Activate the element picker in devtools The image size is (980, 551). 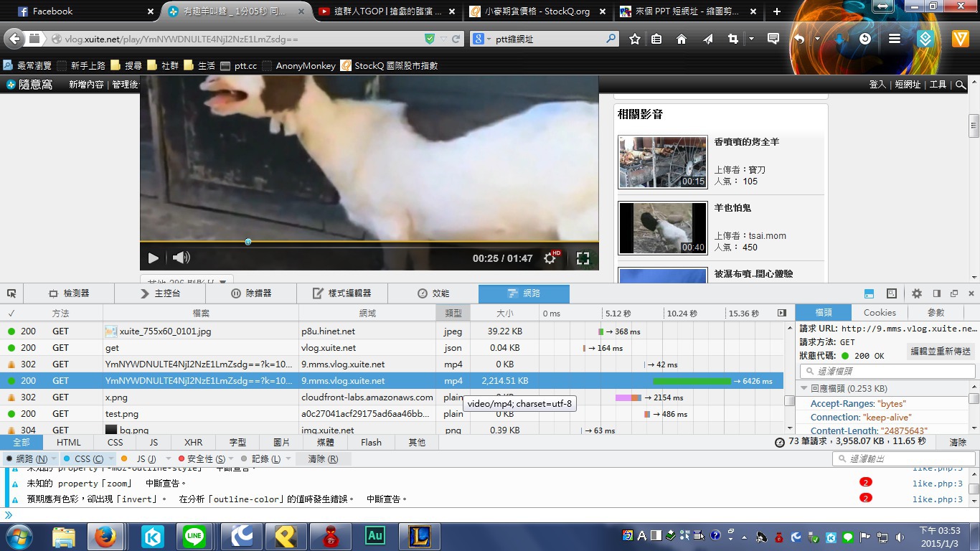[x=11, y=293]
